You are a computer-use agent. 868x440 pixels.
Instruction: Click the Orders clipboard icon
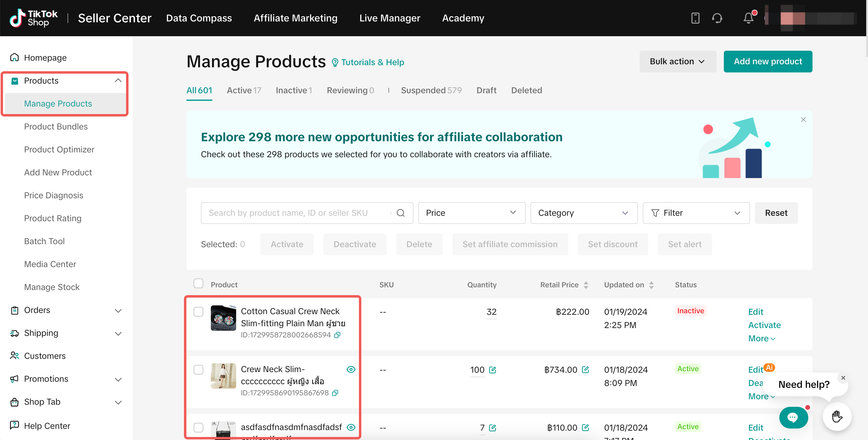(x=14, y=310)
